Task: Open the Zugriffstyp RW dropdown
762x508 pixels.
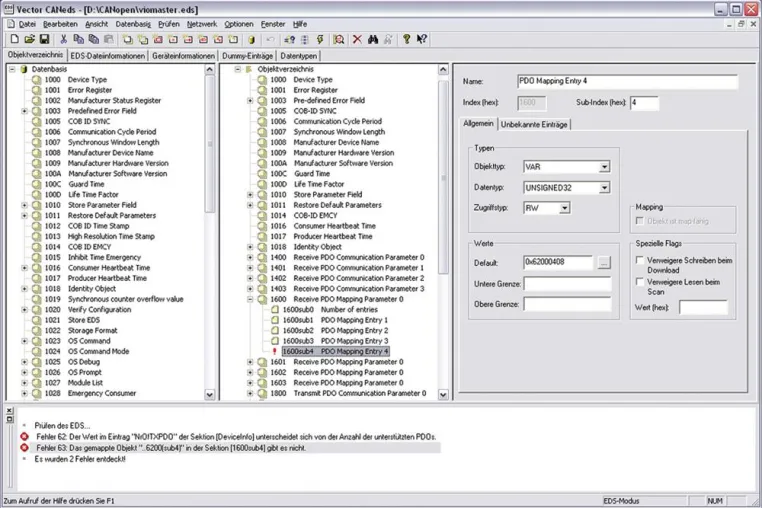Action: (x=564, y=208)
